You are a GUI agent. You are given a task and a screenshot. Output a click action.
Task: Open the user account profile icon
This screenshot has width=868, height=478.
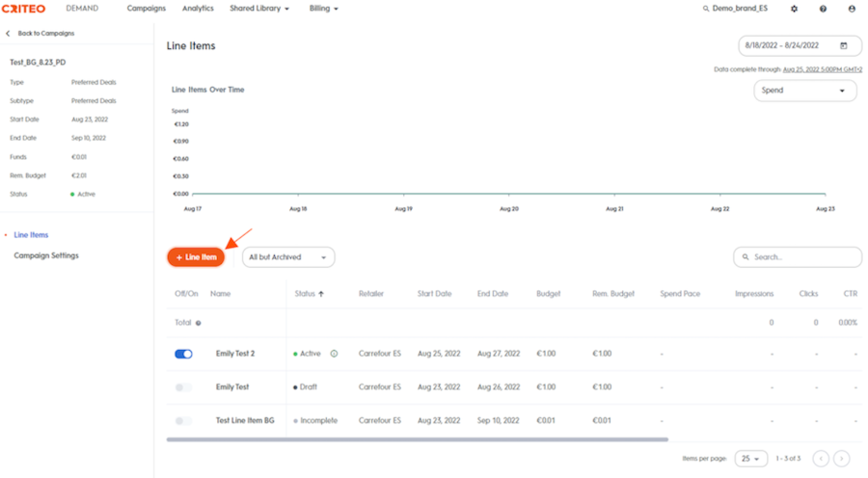tap(852, 9)
